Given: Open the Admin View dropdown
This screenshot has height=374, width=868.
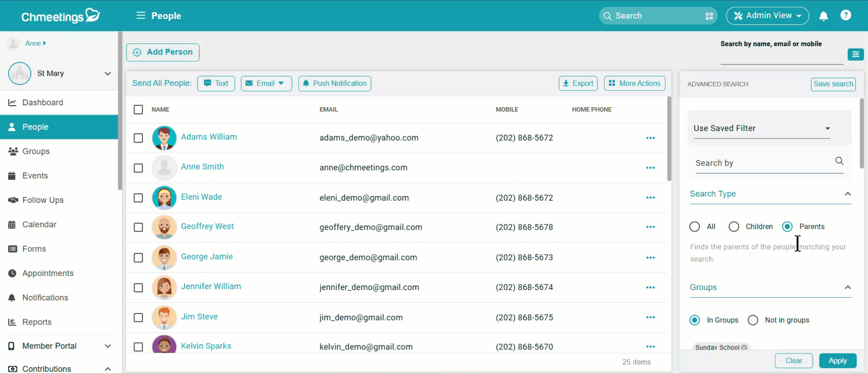Looking at the screenshot, I should pyautogui.click(x=767, y=15).
